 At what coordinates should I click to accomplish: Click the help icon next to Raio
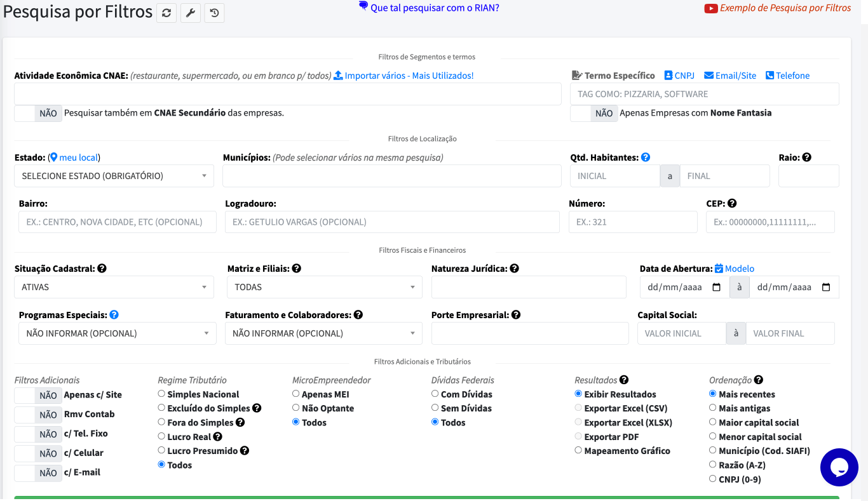click(x=807, y=157)
